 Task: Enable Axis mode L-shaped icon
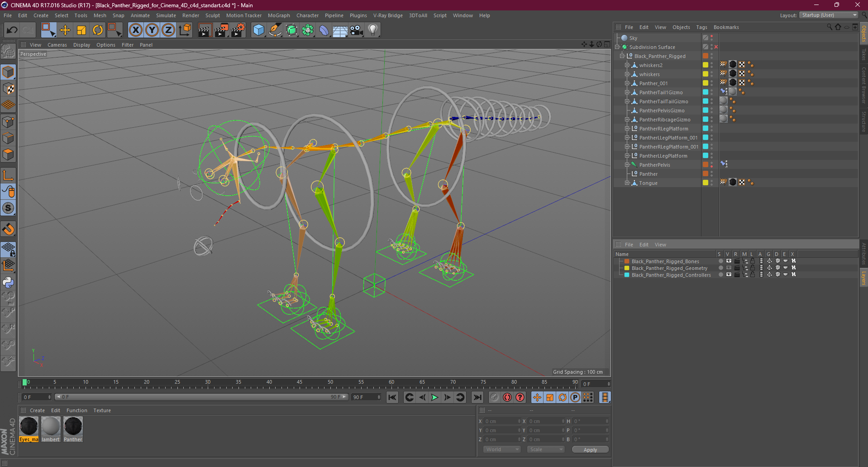click(9, 175)
